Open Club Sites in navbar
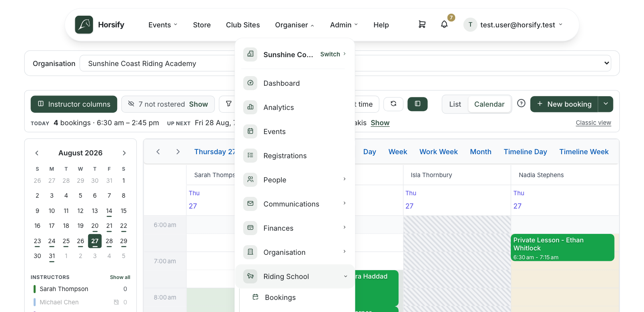 click(243, 25)
